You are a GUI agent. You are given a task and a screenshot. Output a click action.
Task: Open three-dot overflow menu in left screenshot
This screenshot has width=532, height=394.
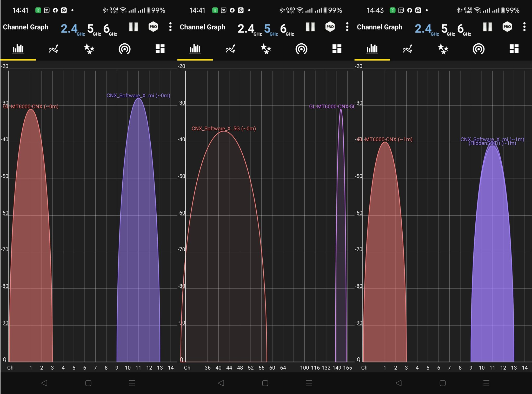tap(170, 27)
